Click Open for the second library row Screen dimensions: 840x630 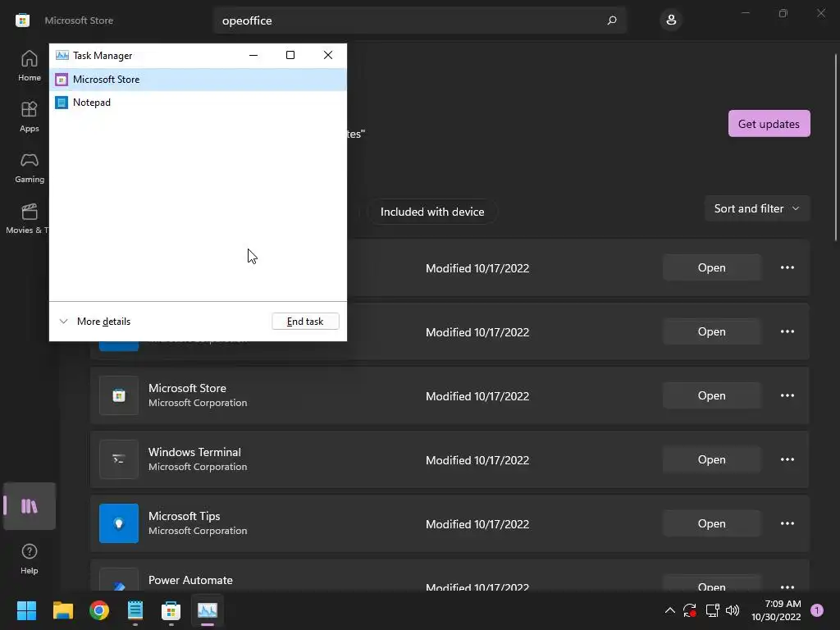point(711,331)
